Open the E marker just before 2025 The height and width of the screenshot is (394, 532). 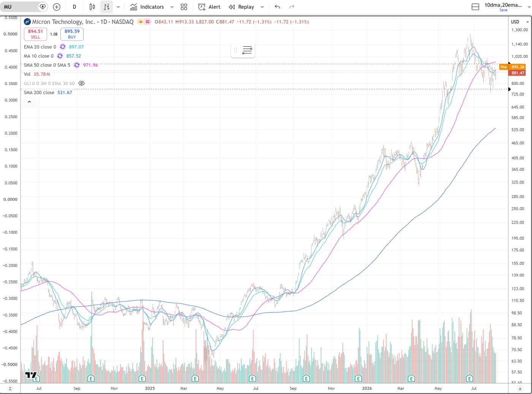[x=142, y=379]
